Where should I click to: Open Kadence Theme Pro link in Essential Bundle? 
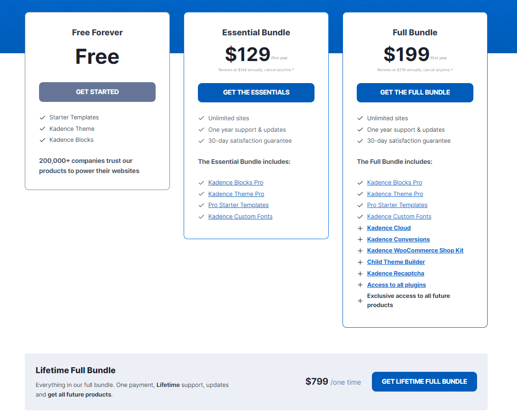point(236,194)
